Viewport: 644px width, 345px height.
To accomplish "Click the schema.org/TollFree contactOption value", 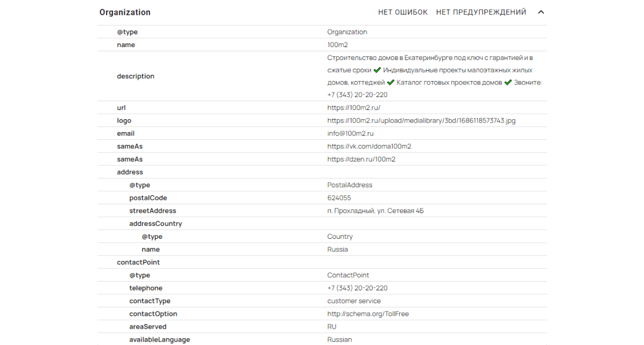I will (x=368, y=314).
